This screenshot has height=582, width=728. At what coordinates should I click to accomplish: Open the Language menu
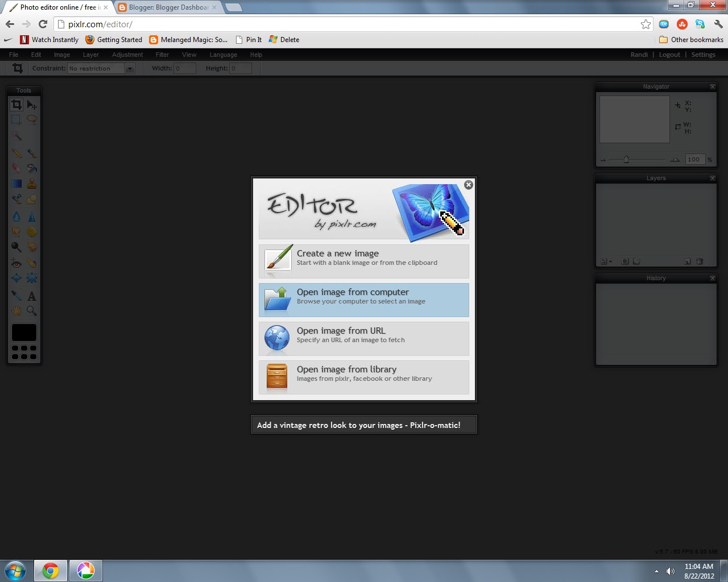coord(223,55)
